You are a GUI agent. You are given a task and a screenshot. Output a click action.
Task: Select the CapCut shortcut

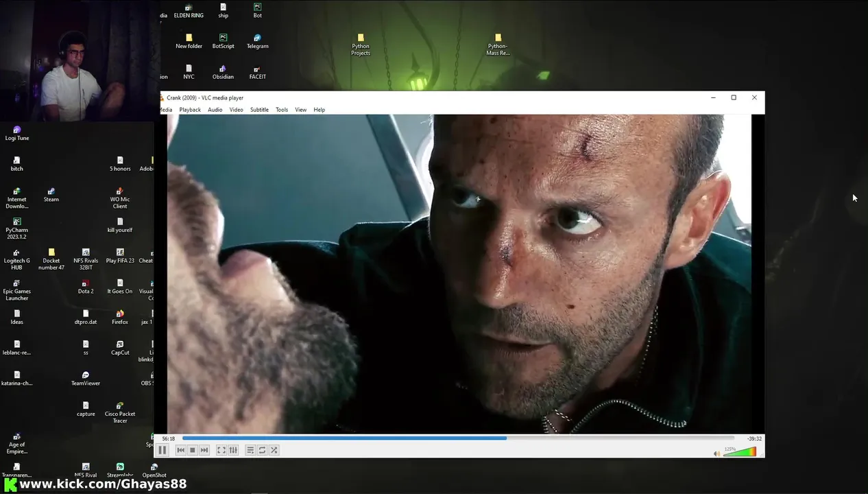[x=120, y=348]
